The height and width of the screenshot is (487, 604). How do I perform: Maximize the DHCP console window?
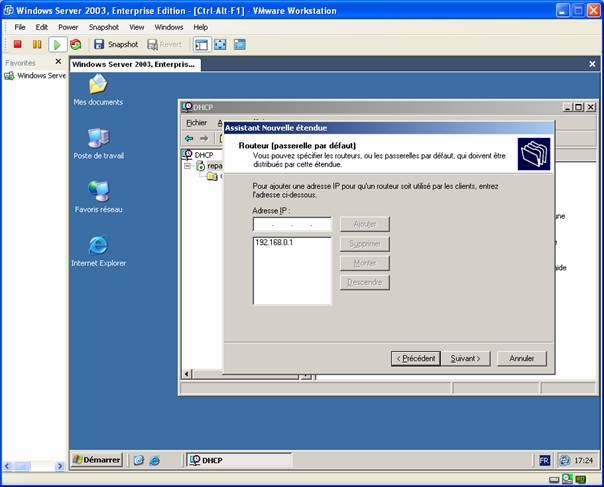(578, 107)
